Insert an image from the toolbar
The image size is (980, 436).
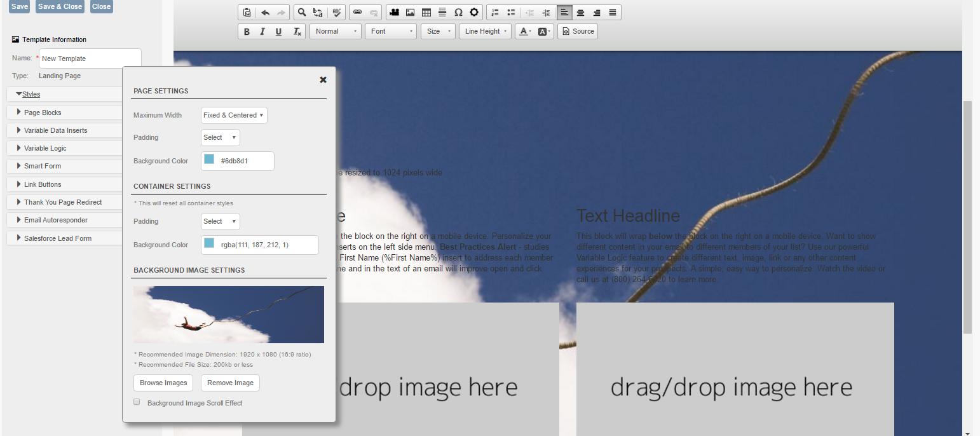(x=410, y=13)
